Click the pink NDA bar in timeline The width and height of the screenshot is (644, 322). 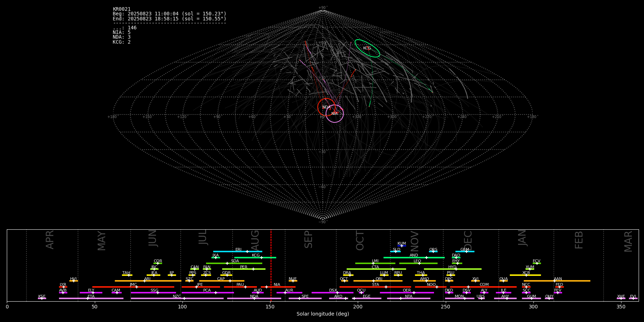(254, 298)
